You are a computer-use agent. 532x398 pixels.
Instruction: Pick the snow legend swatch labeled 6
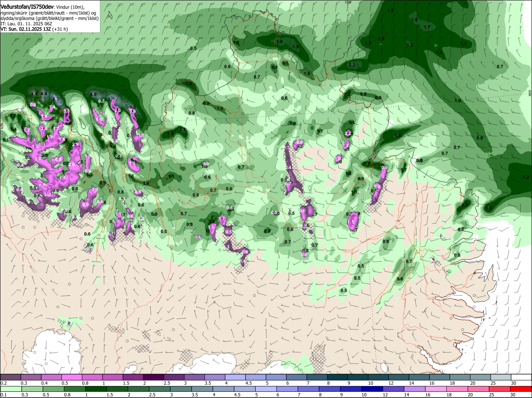point(296,377)
